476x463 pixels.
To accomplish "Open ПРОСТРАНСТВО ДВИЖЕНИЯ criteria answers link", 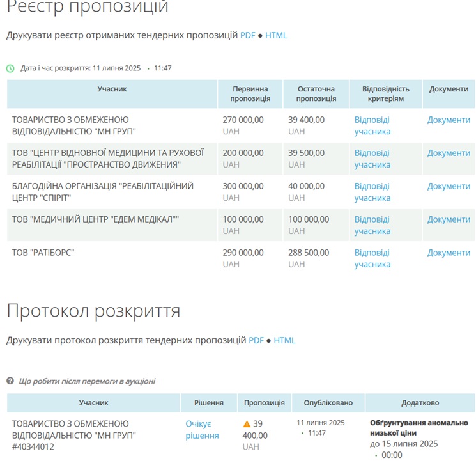I will [372, 159].
